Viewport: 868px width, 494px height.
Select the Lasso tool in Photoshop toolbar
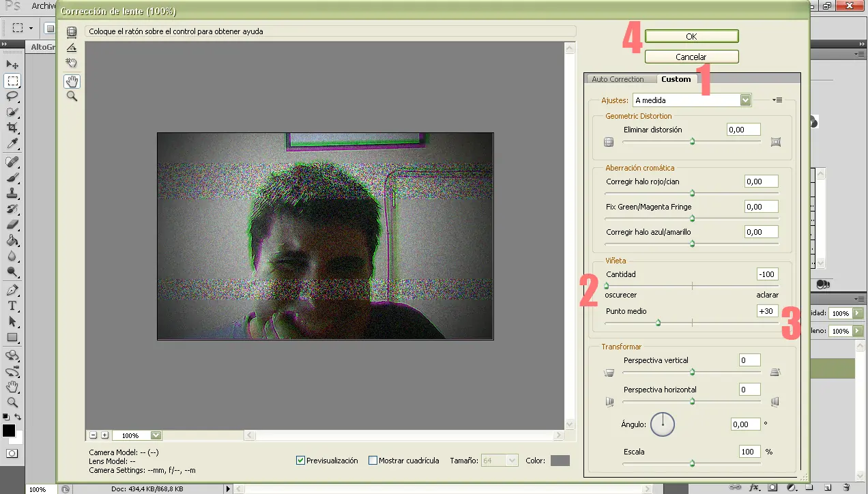pyautogui.click(x=12, y=96)
